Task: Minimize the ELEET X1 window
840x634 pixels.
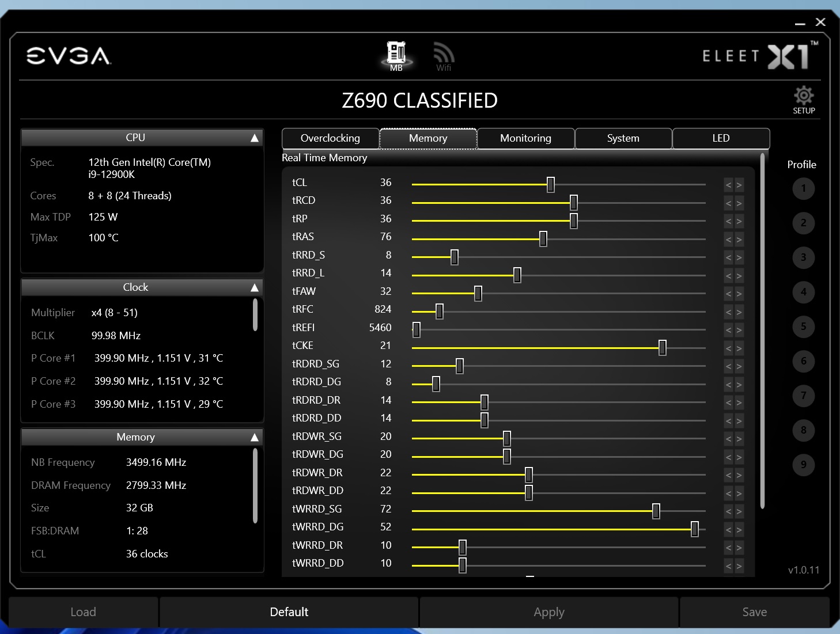Action: tap(800, 23)
